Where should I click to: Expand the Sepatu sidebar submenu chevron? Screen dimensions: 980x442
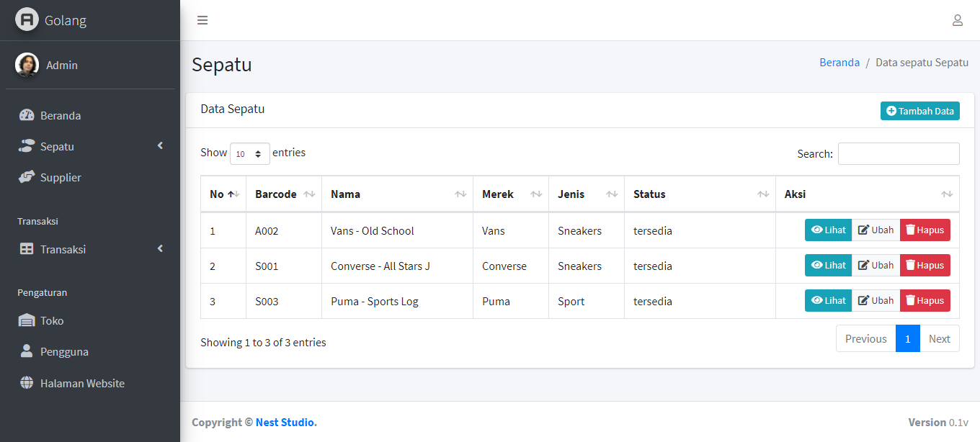tap(160, 145)
